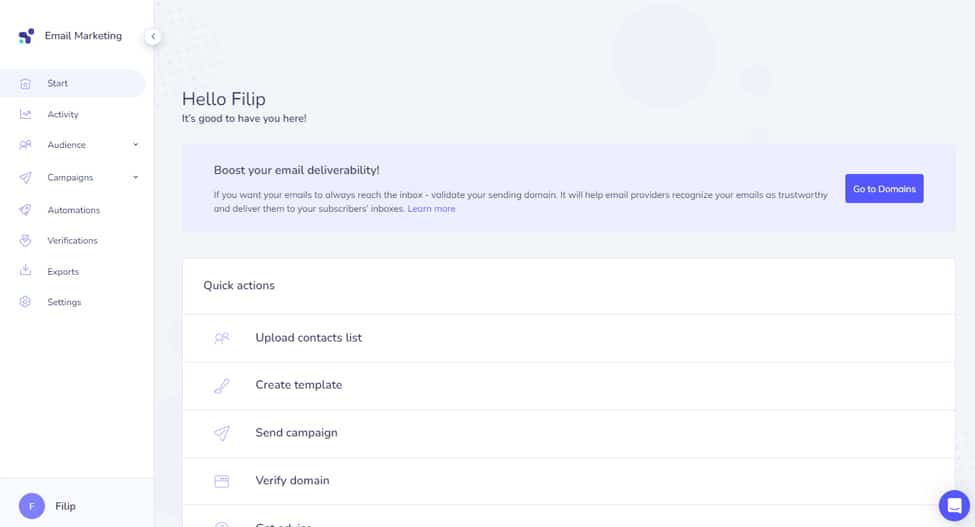Open the Filip account name
Image resolution: width=975 pixels, height=527 pixels.
[x=65, y=506]
